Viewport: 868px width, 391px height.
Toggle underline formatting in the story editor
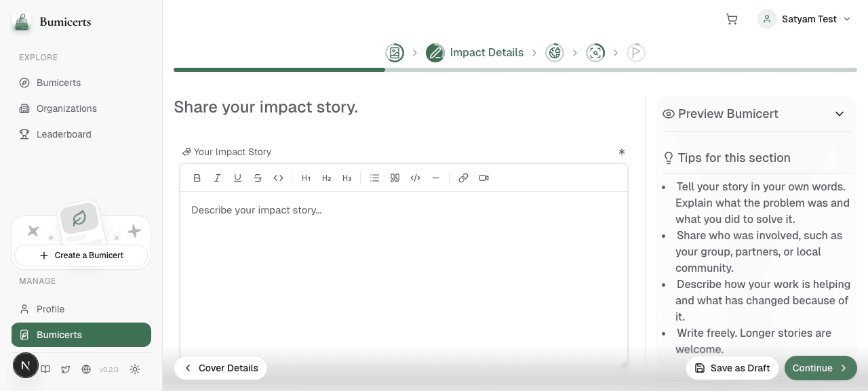238,178
